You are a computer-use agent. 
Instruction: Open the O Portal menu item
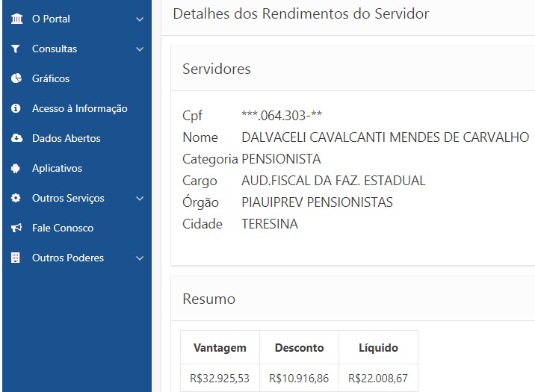pos(77,19)
